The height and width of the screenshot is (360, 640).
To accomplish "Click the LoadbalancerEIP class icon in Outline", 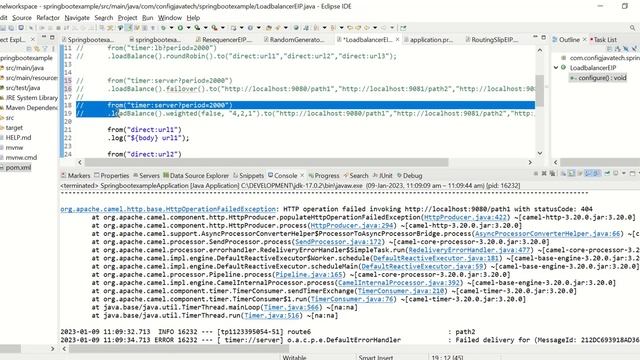I will coord(563,67).
